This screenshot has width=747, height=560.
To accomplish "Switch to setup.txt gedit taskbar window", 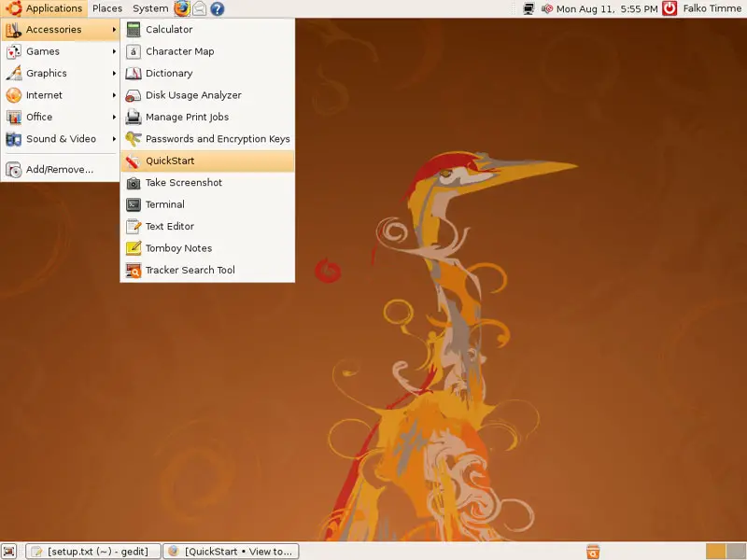I will [x=93, y=552].
